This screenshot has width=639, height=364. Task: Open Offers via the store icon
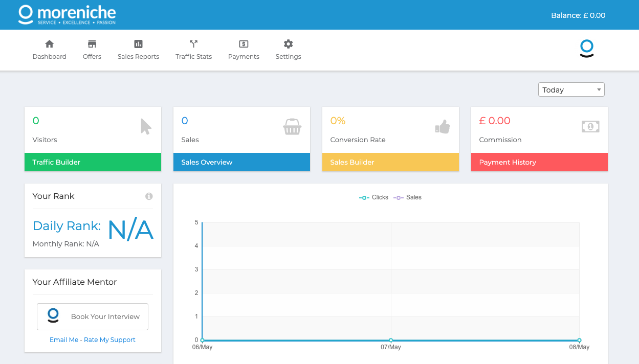tap(92, 44)
